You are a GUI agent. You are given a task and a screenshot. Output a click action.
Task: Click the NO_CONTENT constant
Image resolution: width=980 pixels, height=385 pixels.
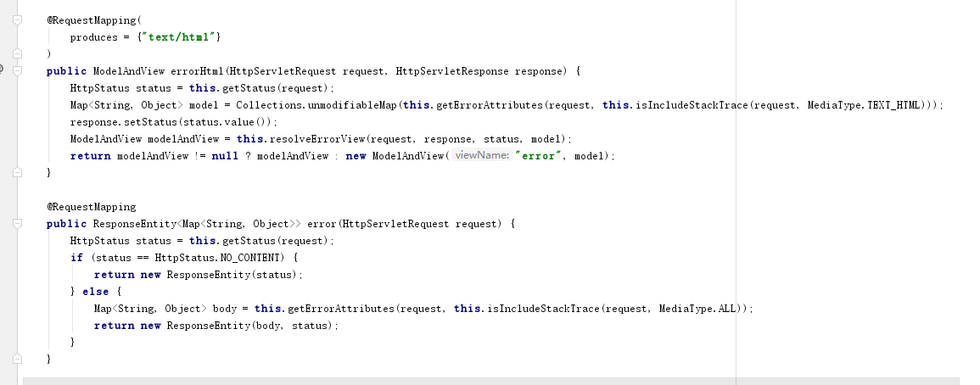point(250,258)
